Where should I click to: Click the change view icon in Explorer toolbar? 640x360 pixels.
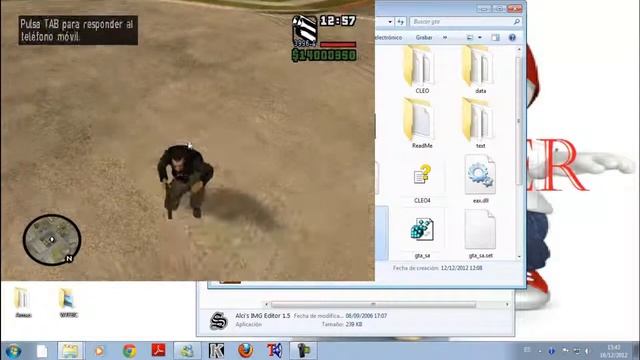coord(470,38)
